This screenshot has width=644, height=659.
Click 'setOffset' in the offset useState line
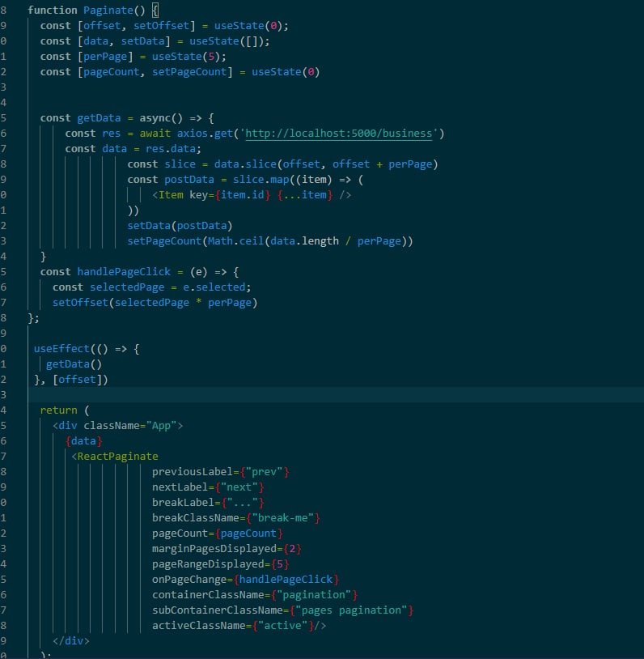tap(161, 26)
